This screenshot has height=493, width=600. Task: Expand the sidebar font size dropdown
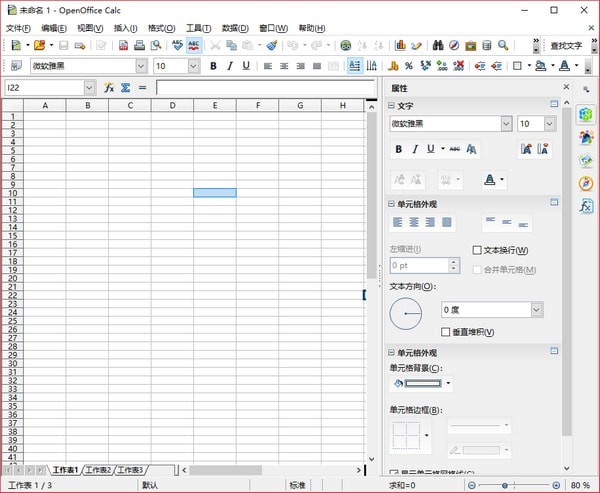(550, 124)
